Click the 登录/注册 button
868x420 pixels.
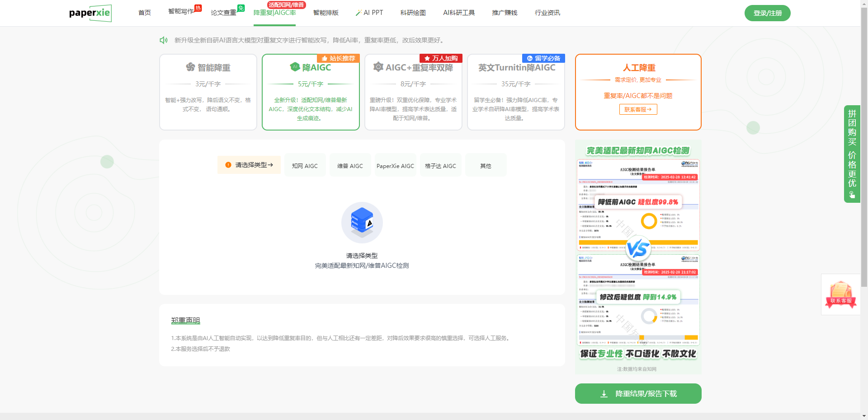click(x=767, y=13)
